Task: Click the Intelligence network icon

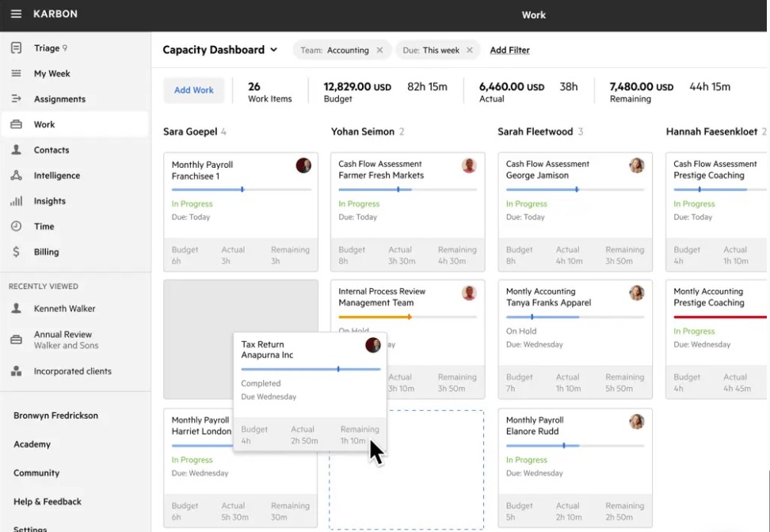Action: click(16, 175)
